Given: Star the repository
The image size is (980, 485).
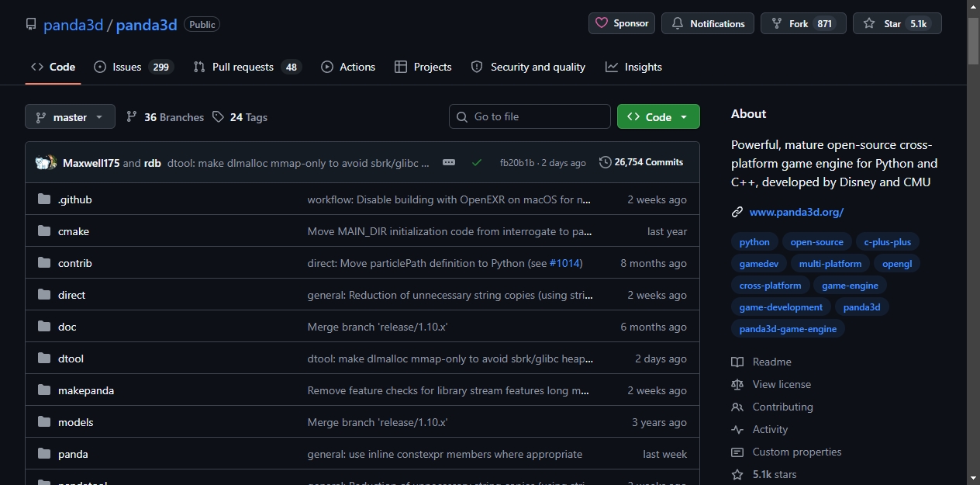Looking at the screenshot, I should pos(897,23).
